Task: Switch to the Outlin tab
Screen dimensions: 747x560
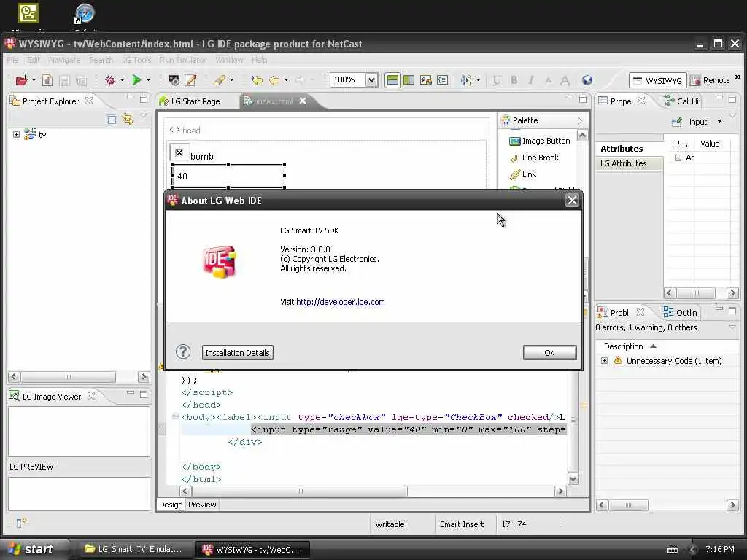Action: tap(681, 312)
